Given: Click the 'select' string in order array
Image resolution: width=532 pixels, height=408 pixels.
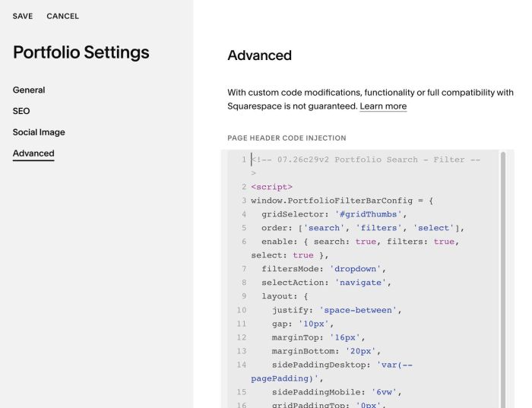Looking at the screenshot, I should (x=433, y=228).
